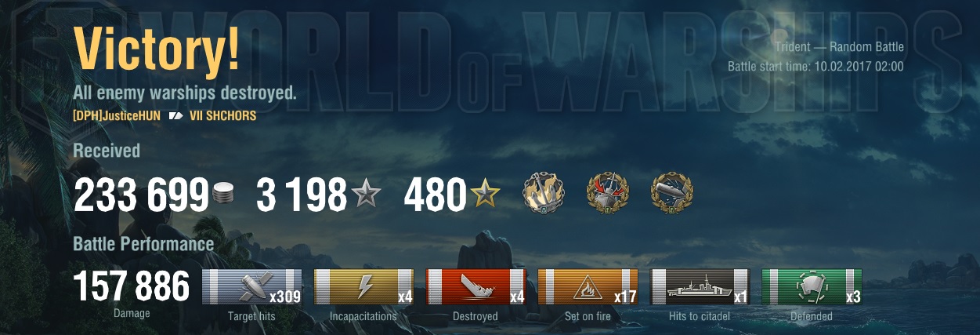Click the first achievement medal with anchor
This screenshot has height=335, width=980.
544,191
